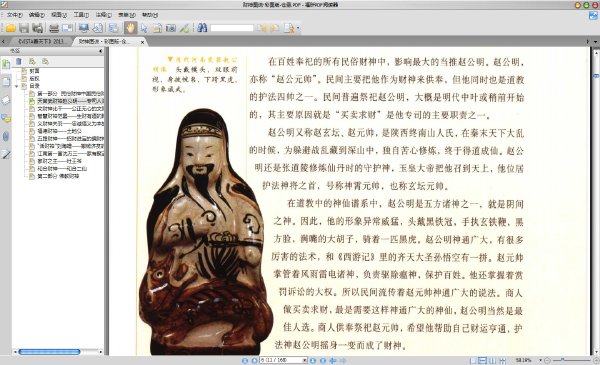Open the 视图 menu
Screen dimensions: 600x365
59,15
